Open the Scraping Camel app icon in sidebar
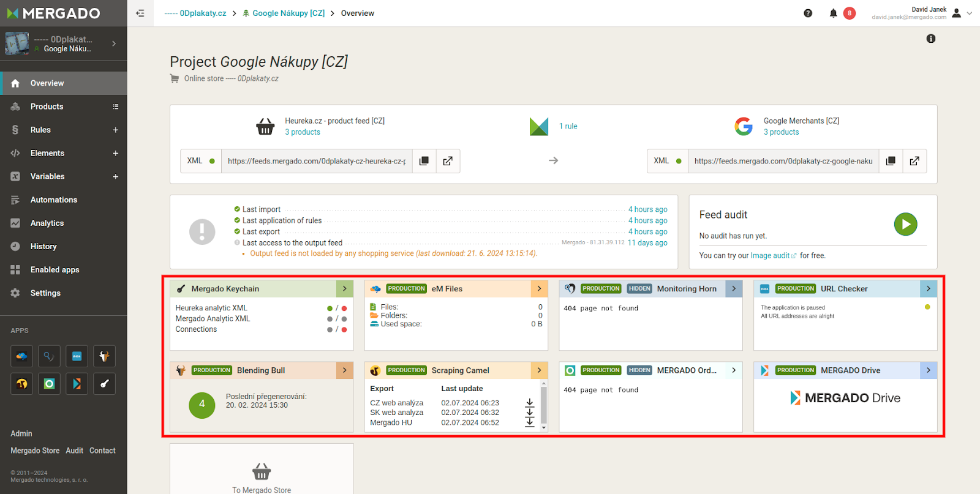 click(21, 384)
